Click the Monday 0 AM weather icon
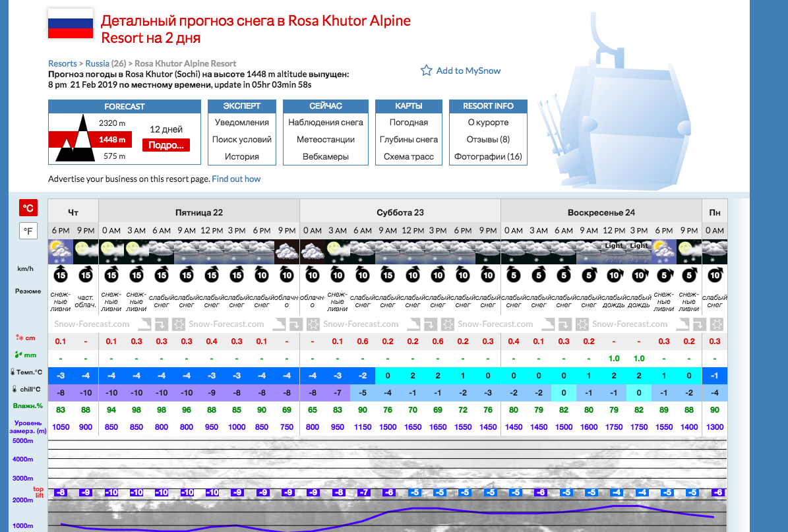The width and height of the screenshot is (788, 532). (x=715, y=252)
